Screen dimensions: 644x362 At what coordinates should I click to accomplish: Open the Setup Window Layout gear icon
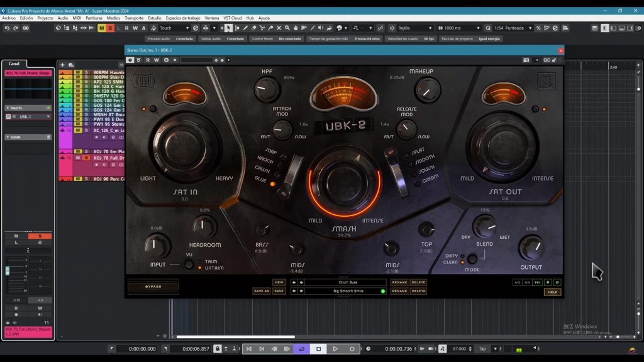click(x=639, y=28)
